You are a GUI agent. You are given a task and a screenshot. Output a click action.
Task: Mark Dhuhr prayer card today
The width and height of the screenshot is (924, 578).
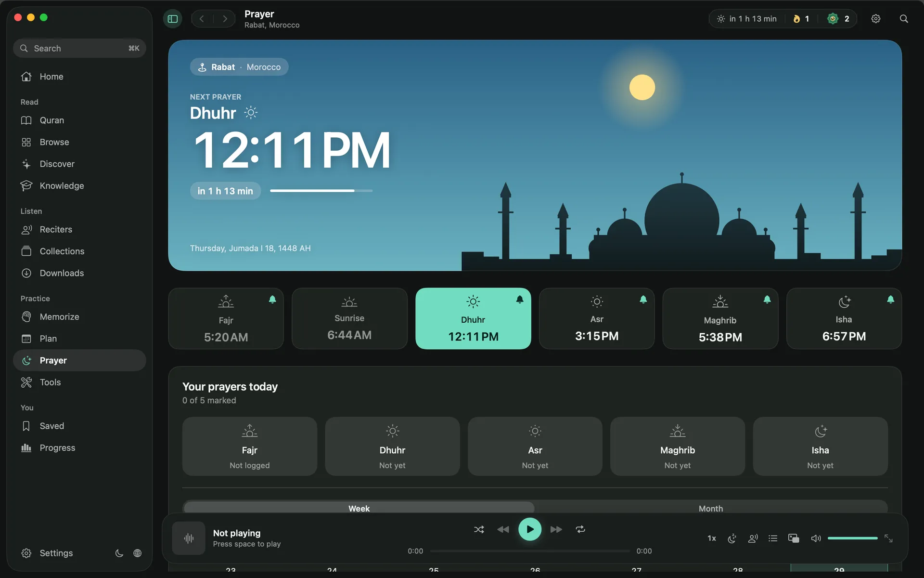click(x=392, y=447)
